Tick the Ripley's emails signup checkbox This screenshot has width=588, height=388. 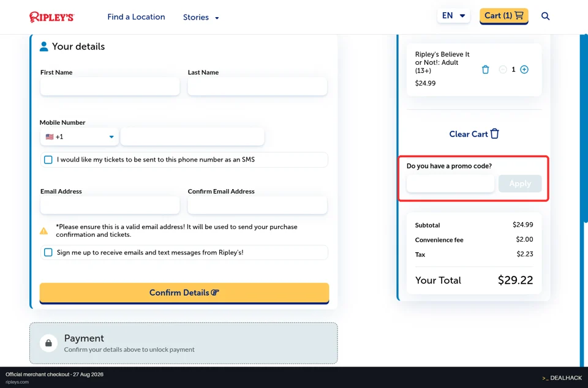point(48,252)
